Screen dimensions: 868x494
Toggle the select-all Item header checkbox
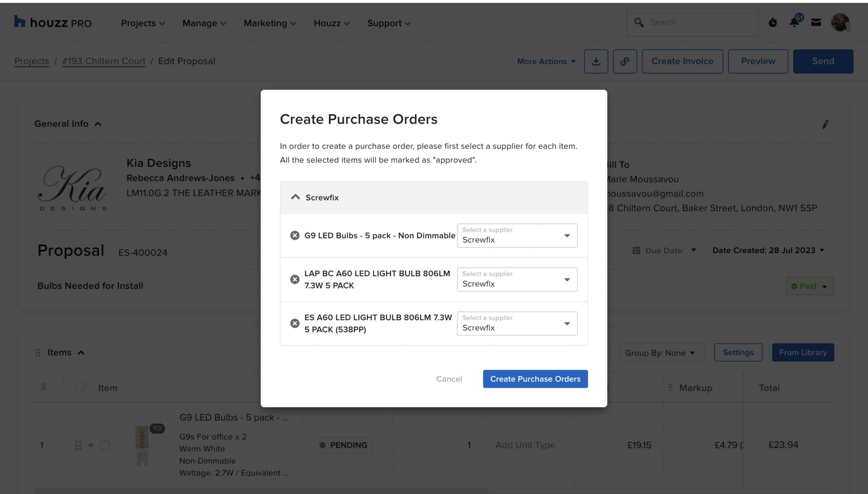tap(80, 387)
